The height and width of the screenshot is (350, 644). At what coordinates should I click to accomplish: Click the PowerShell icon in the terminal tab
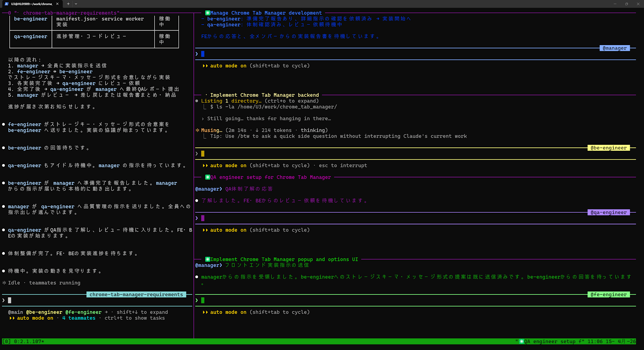click(x=6, y=4)
